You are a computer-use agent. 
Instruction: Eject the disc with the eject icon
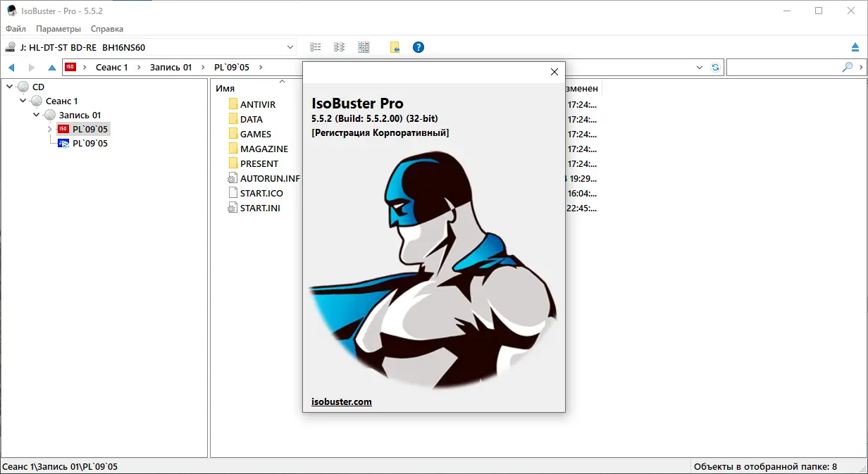click(856, 46)
